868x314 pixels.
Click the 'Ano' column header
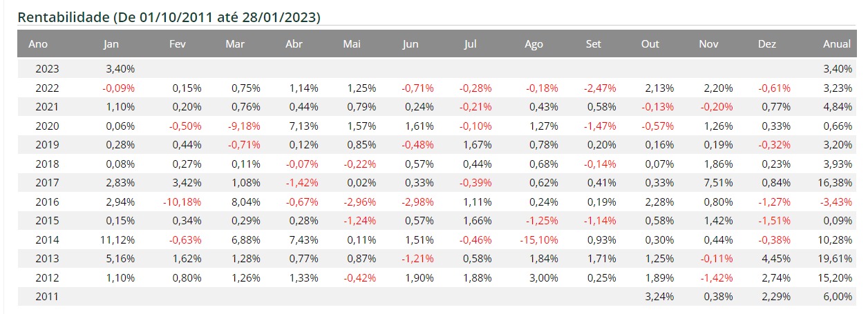[38, 44]
